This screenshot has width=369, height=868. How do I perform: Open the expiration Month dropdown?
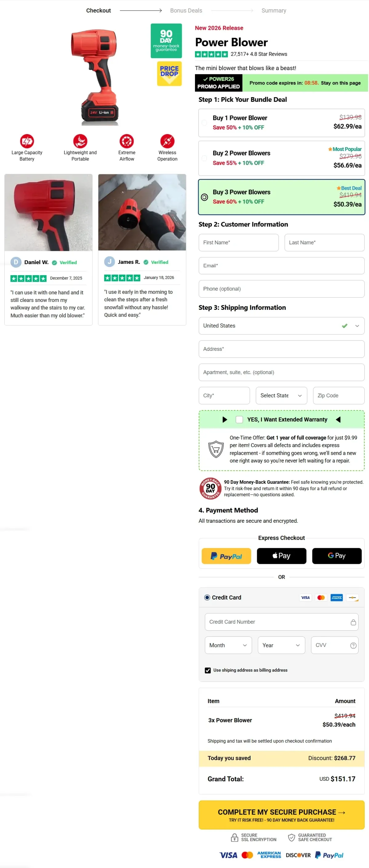click(x=228, y=645)
